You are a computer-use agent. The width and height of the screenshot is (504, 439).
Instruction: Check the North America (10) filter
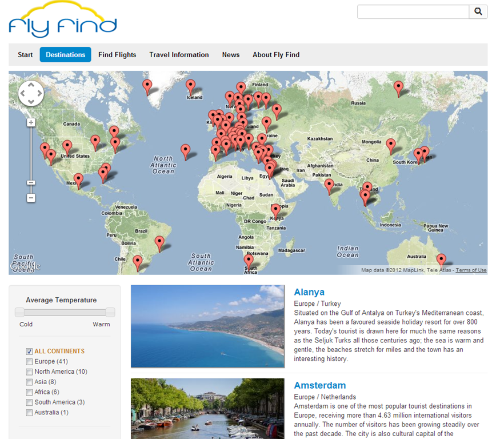(x=29, y=372)
